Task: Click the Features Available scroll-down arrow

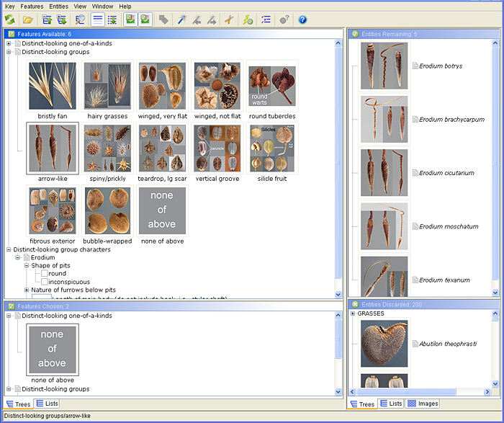Action: [338, 294]
